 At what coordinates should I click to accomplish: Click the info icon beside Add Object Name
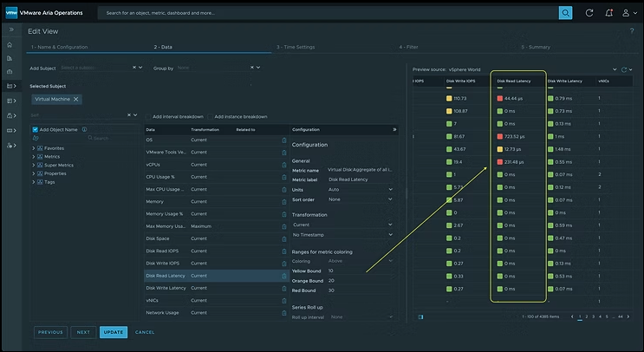point(84,129)
